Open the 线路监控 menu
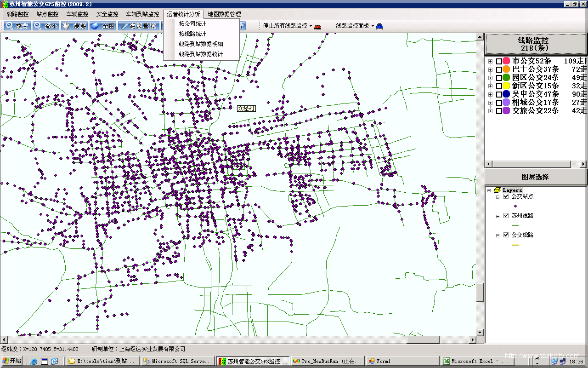588x368 pixels. click(x=17, y=14)
